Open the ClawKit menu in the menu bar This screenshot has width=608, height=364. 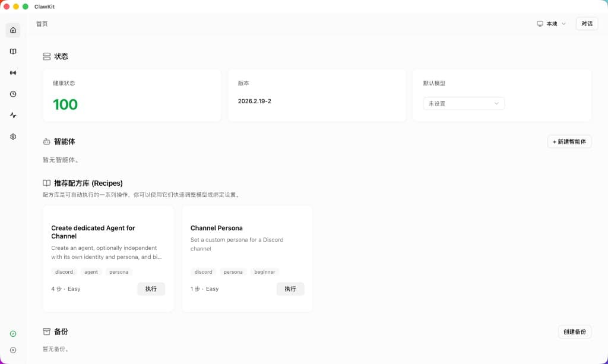click(x=45, y=7)
